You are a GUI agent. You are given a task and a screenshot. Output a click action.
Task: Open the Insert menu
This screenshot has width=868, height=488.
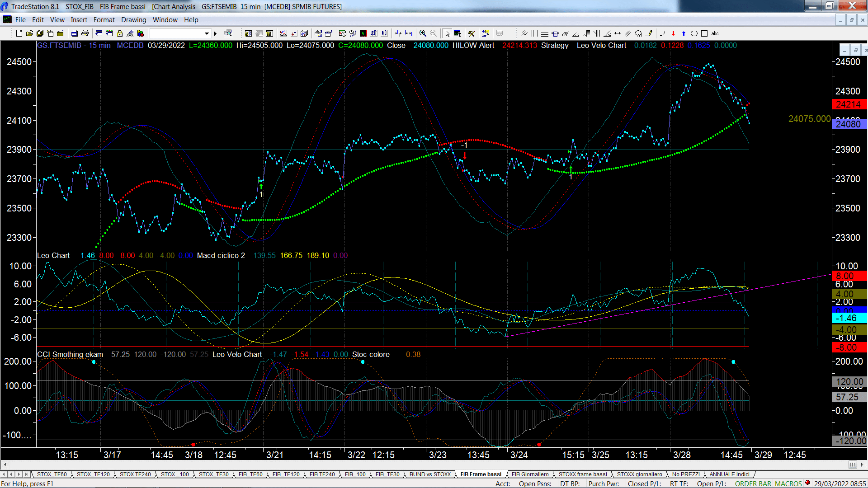(x=79, y=20)
